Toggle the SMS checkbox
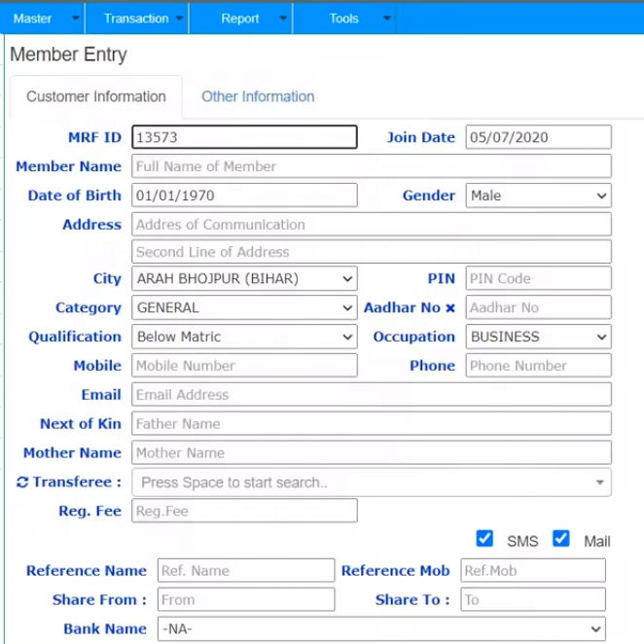The width and height of the screenshot is (644, 644). (484, 538)
